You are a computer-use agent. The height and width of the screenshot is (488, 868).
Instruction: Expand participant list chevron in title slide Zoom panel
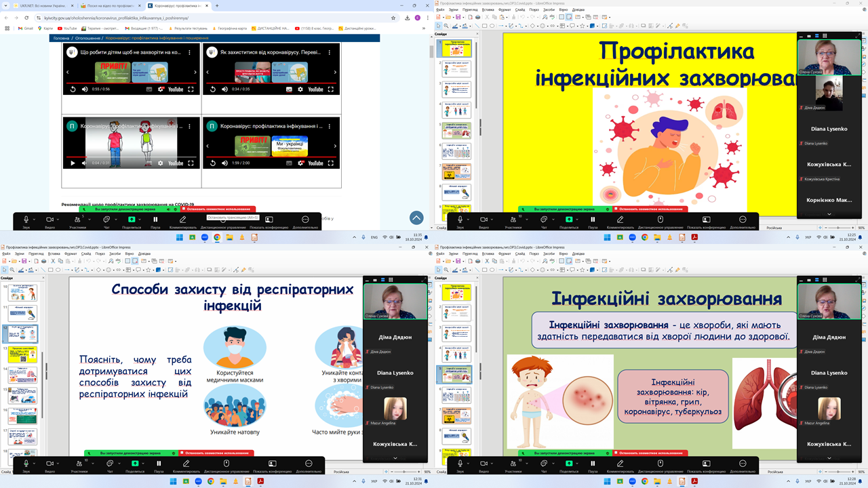click(829, 214)
